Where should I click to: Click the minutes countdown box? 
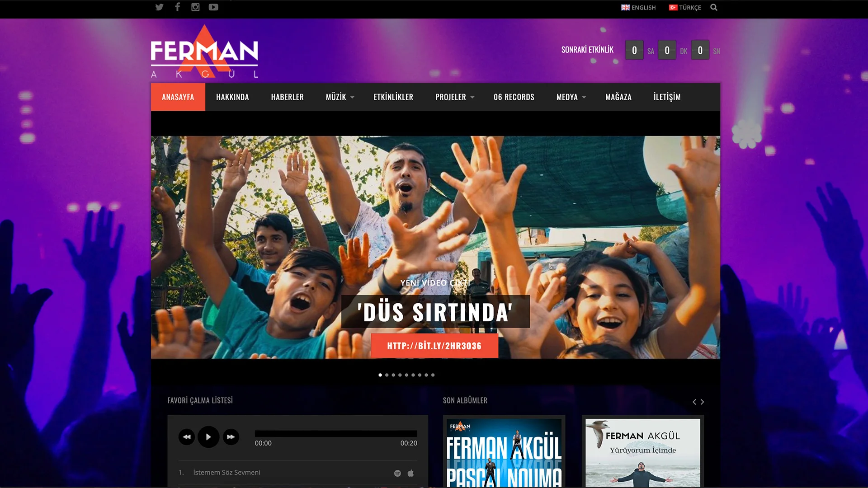point(667,50)
